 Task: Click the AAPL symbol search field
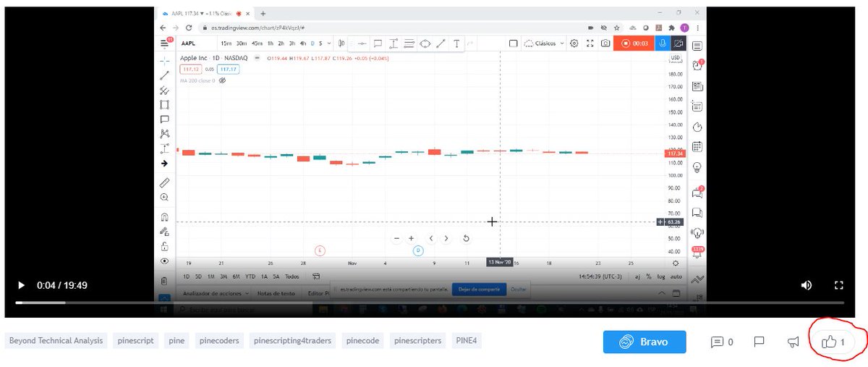(x=195, y=43)
